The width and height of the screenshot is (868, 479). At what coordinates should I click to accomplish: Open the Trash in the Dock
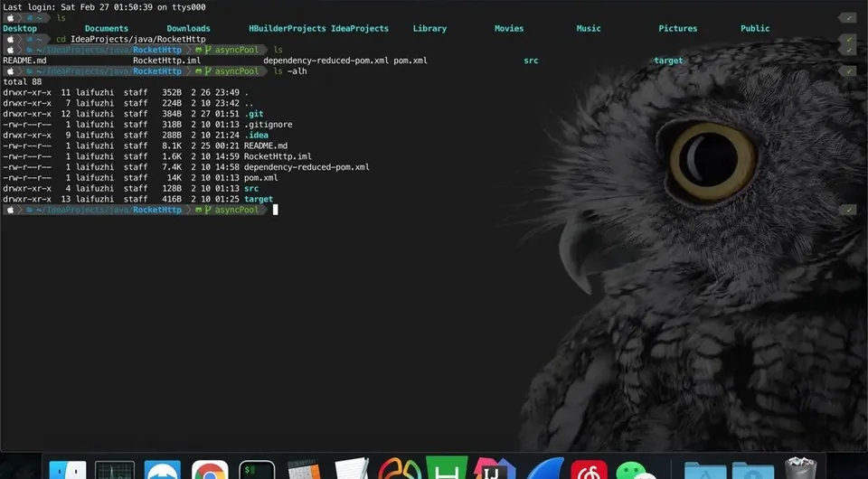point(800,468)
